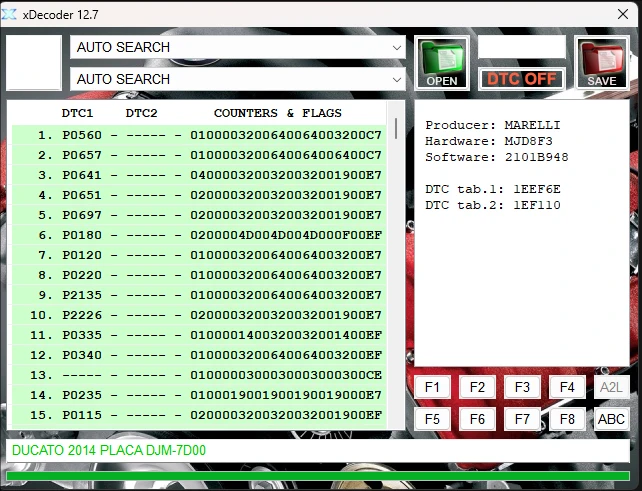642x491 pixels.
Task: Save the file with the red SAVE folder
Action: (x=601, y=63)
